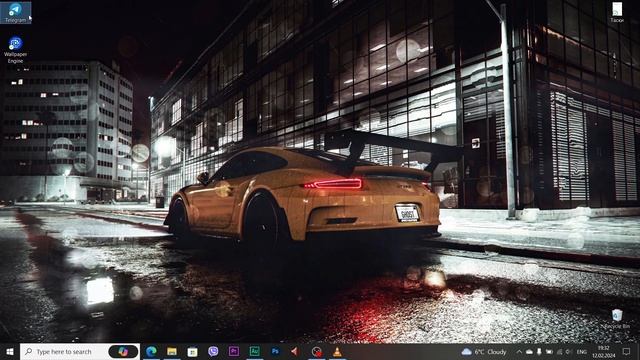Image resolution: width=640 pixels, height=360 pixels.
Task: Select the Wallpaper Engine desktop icon
Action: point(15,50)
